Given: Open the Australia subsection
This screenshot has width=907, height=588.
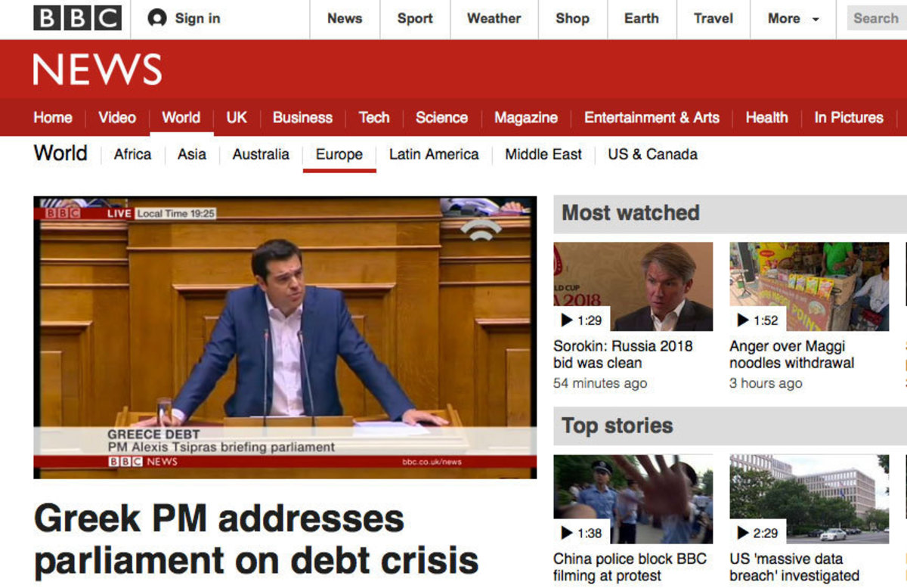Looking at the screenshot, I should point(261,154).
